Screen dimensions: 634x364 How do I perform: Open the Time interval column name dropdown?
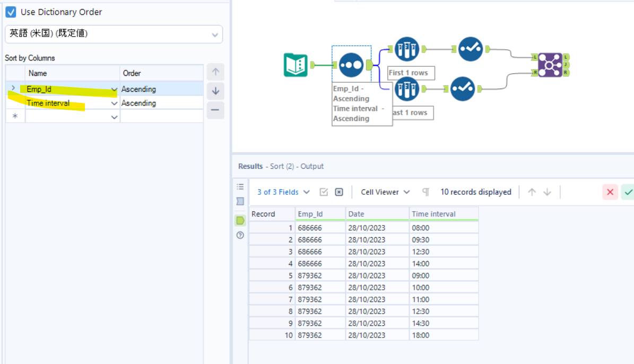pyautogui.click(x=114, y=103)
